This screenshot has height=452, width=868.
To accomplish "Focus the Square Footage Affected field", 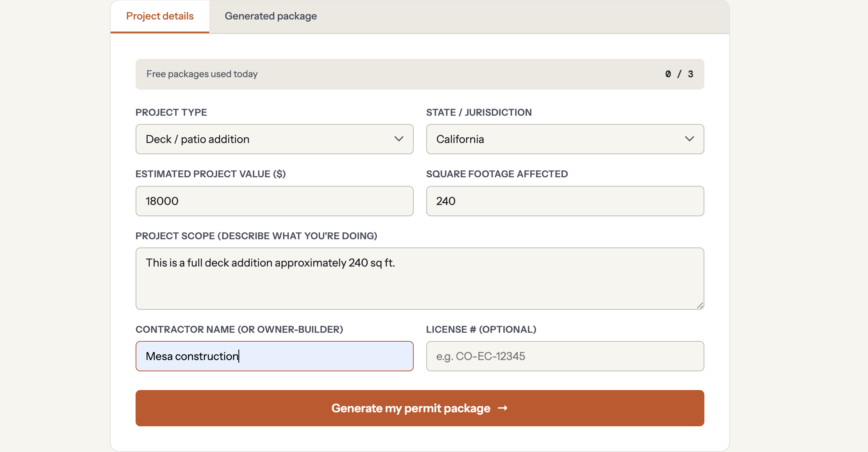I will (565, 201).
